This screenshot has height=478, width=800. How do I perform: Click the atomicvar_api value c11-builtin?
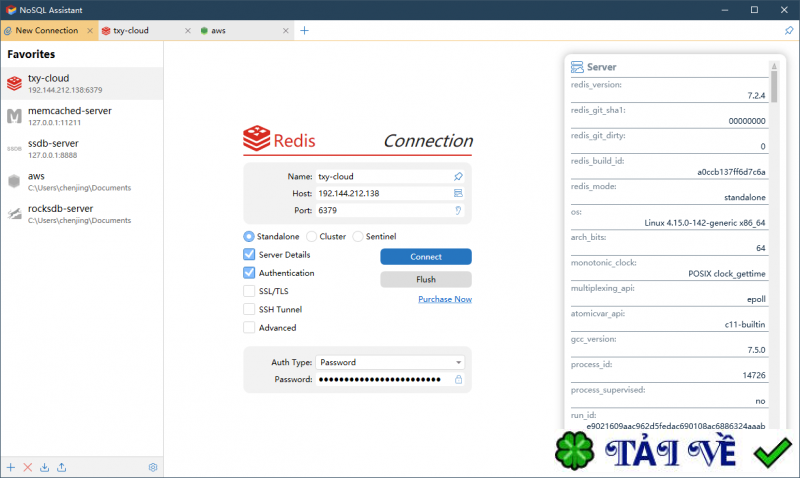coord(745,324)
